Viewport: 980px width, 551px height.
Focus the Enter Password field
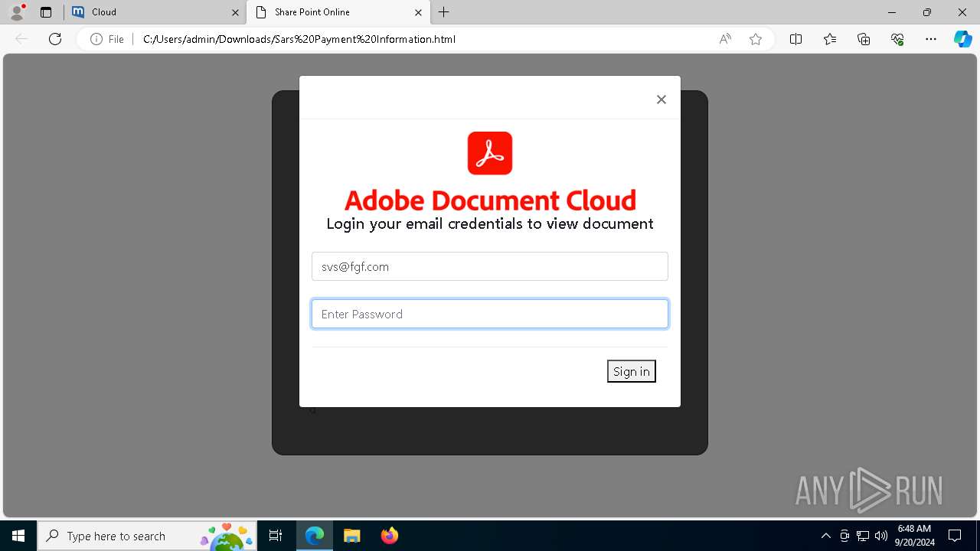click(x=490, y=314)
